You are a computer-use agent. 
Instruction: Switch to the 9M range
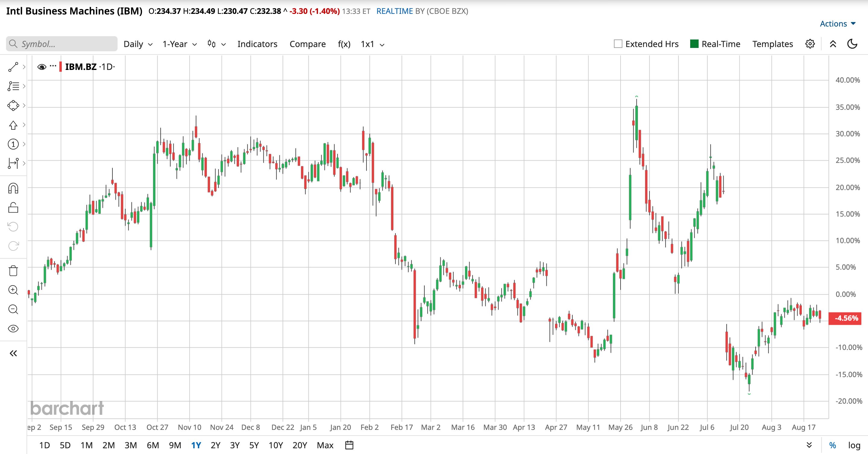(175, 445)
